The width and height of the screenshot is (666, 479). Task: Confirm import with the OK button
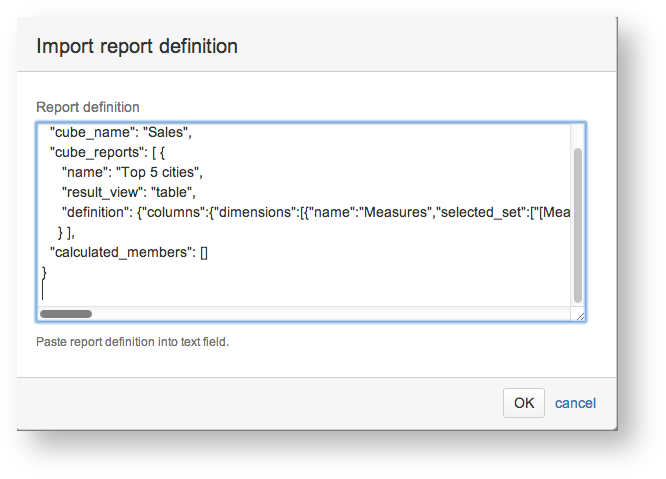click(x=524, y=403)
